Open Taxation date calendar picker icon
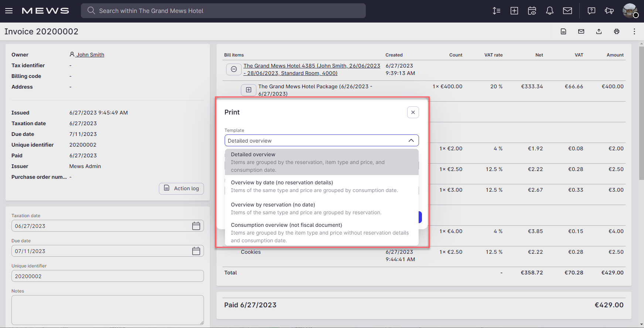Viewport: 644px width, 328px height. [x=196, y=226]
